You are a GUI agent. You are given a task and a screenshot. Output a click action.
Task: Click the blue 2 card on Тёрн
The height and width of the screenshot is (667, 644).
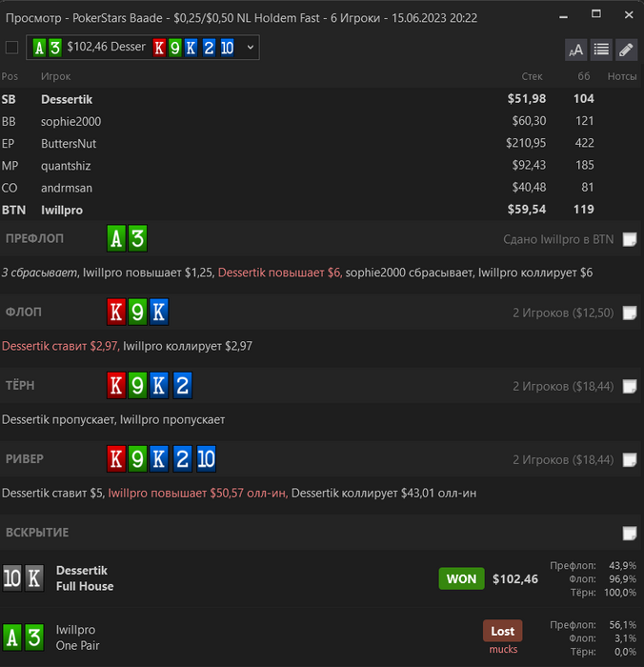[x=183, y=385]
